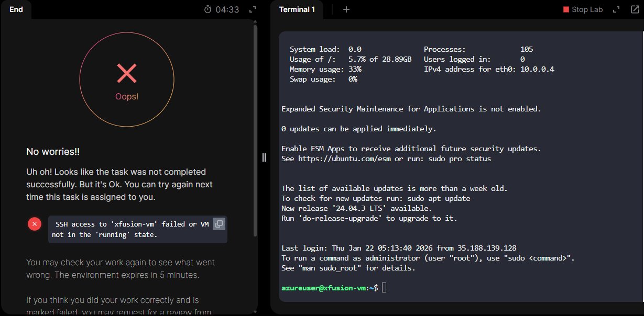Image resolution: width=644 pixels, height=316 pixels.
Task: Click the 'Oops!' label in circle
Action: click(127, 97)
